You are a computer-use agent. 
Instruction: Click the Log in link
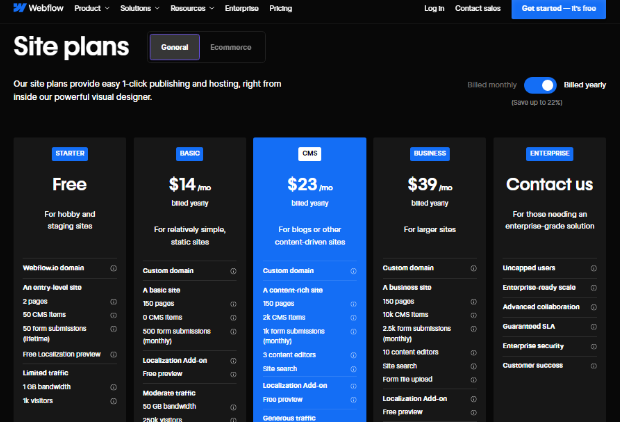click(434, 8)
